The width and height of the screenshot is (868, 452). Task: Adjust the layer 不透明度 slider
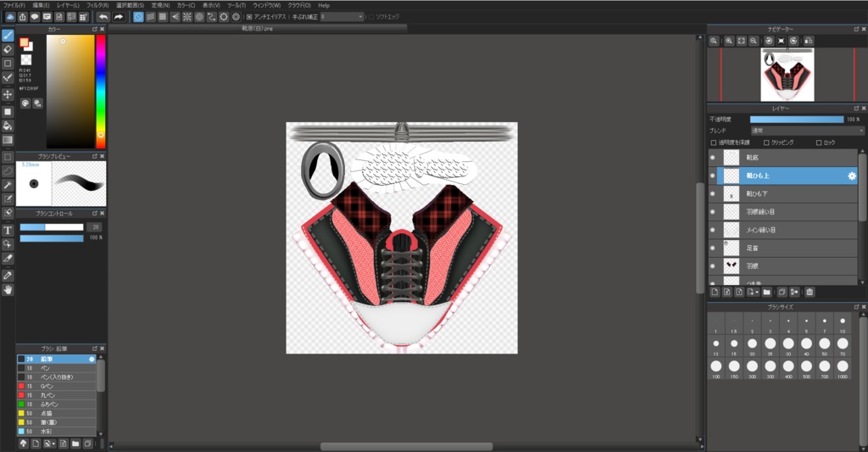point(797,119)
